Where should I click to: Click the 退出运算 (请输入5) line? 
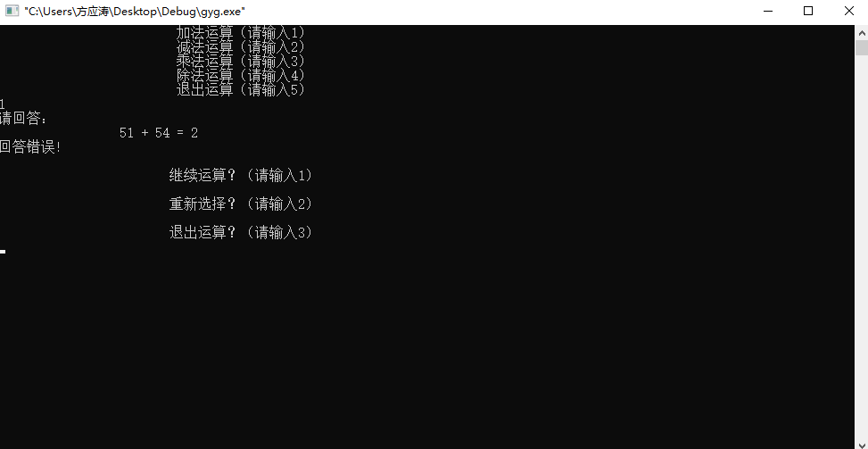tap(241, 89)
